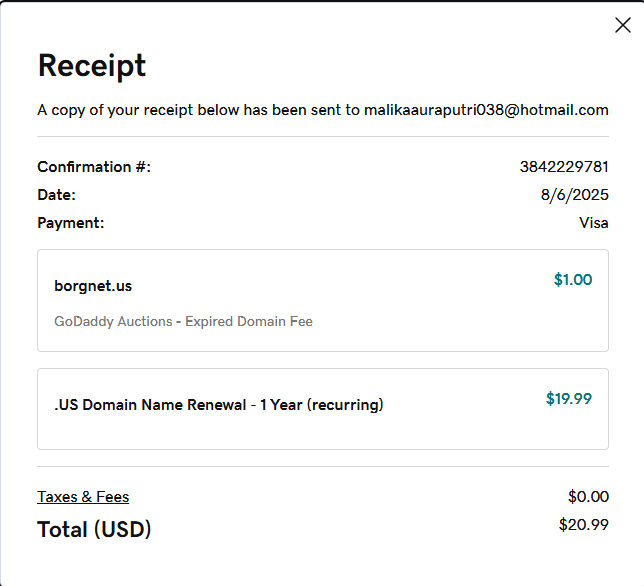The width and height of the screenshot is (644, 586).
Task: Click the GoDaddy Auctions Expired Domain Fee text
Action: [183, 322]
